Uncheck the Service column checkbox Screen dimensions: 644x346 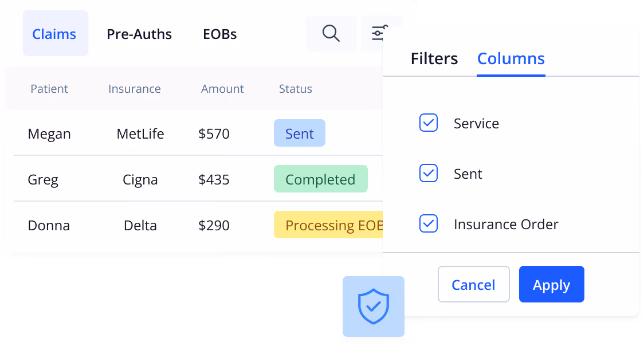(428, 123)
